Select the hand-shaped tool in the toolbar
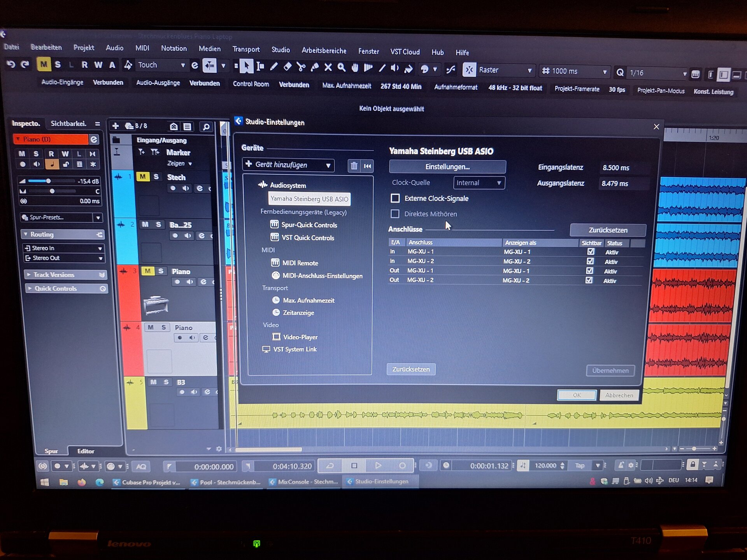Viewport: 747px width, 560px height. [355, 68]
